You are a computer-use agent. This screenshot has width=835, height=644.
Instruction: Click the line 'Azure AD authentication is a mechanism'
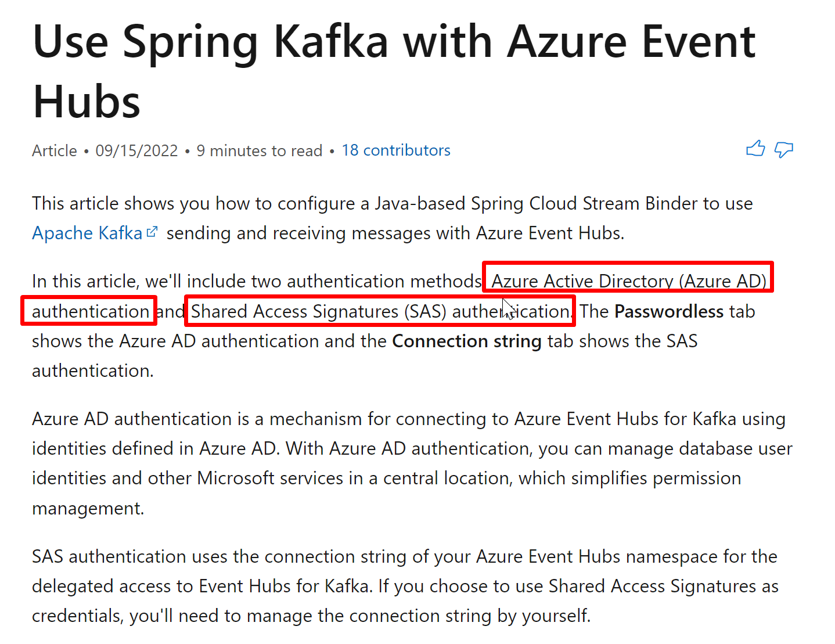coord(409,419)
